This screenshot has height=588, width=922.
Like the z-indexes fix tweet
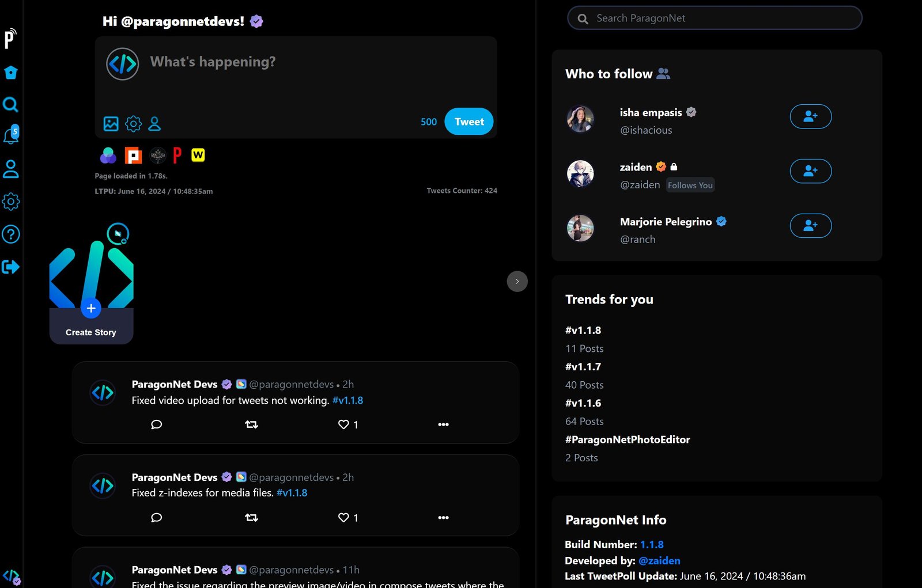coord(344,518)
